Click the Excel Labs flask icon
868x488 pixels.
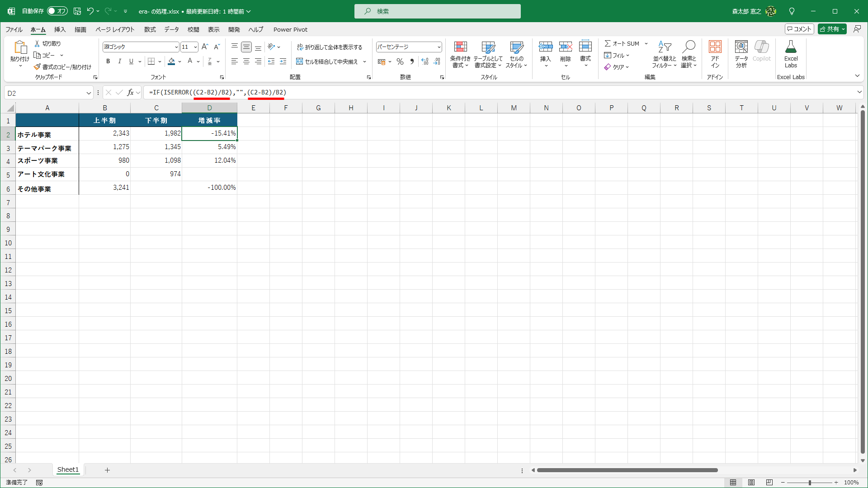791,47
